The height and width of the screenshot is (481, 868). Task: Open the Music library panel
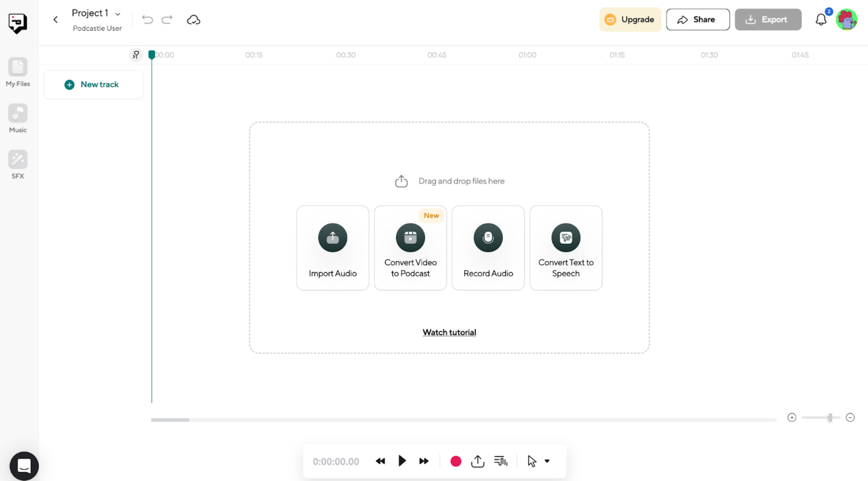(18, 118)
